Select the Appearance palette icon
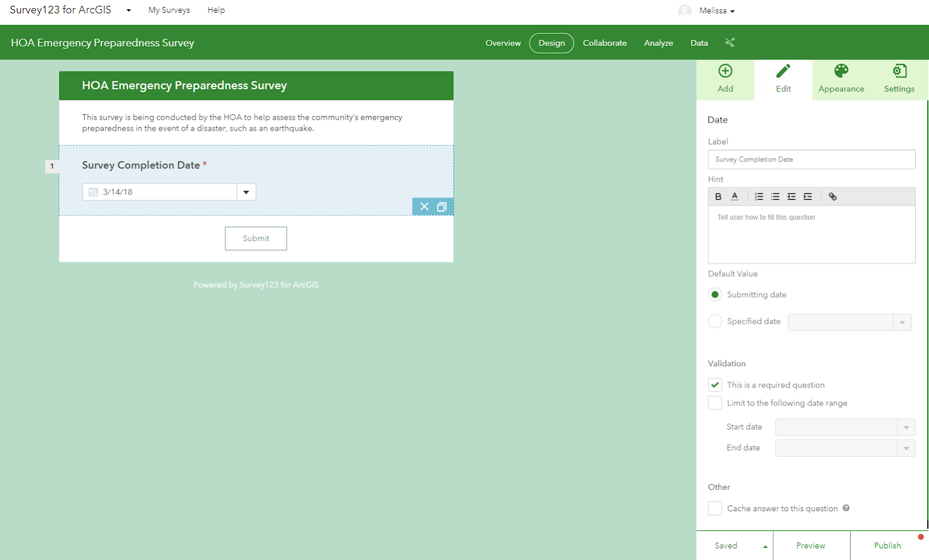 [x=841, y=80]
